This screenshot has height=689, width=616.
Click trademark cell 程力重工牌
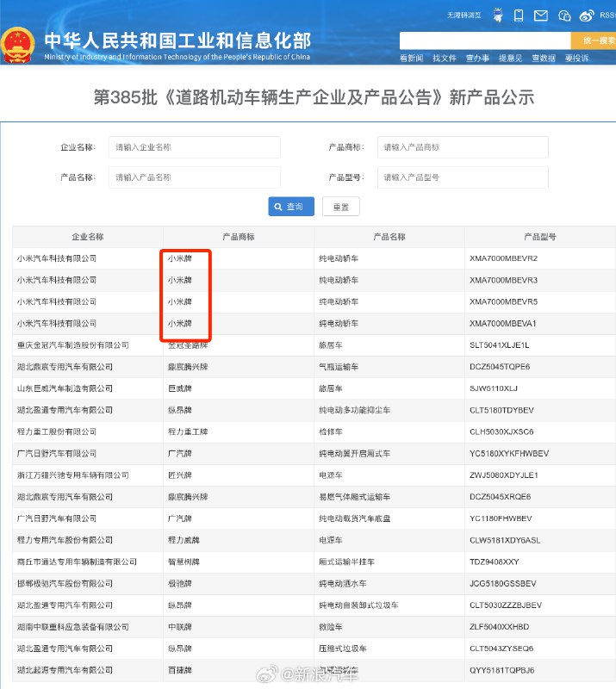[188, 432]
